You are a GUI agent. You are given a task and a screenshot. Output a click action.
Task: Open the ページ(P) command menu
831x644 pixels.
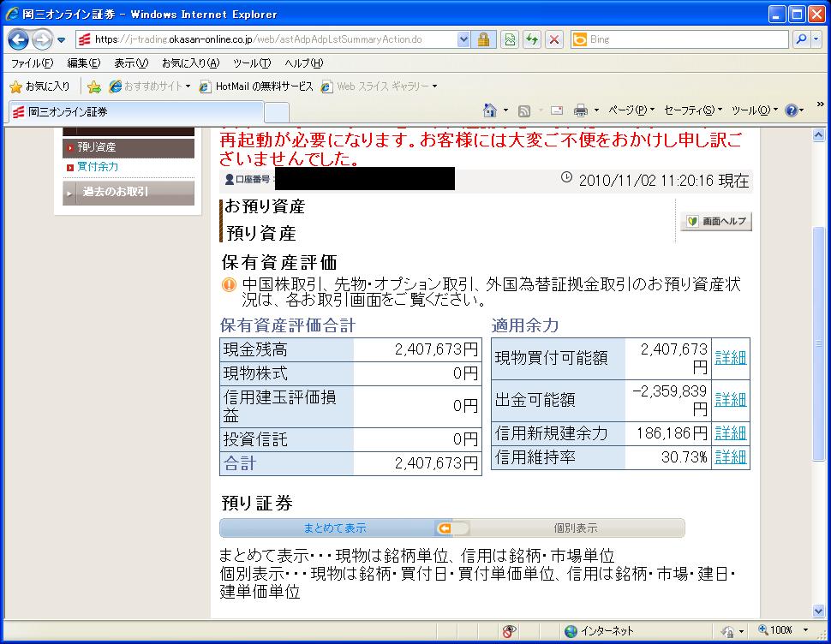point(631,110)
